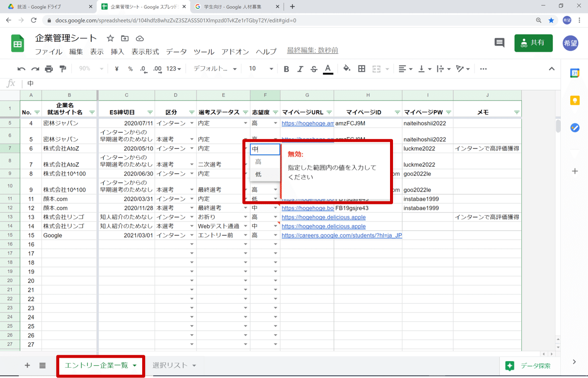Toggle the filter on the 区分 header
Viewport: 588px width, 378px height.
[x=192, y=113]
